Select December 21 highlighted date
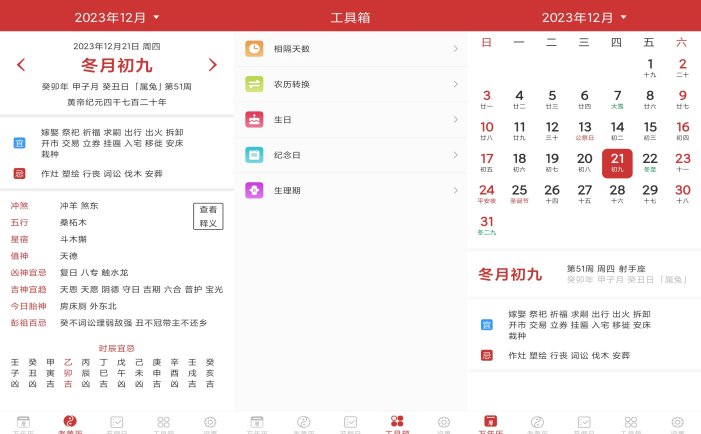This screenshot has height=434, width=701. (617, 163)
